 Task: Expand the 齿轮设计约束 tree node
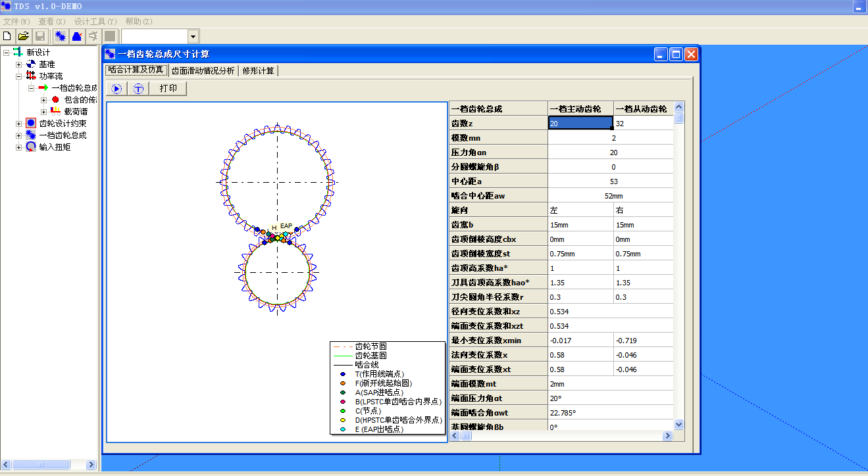tap(19, 124)
